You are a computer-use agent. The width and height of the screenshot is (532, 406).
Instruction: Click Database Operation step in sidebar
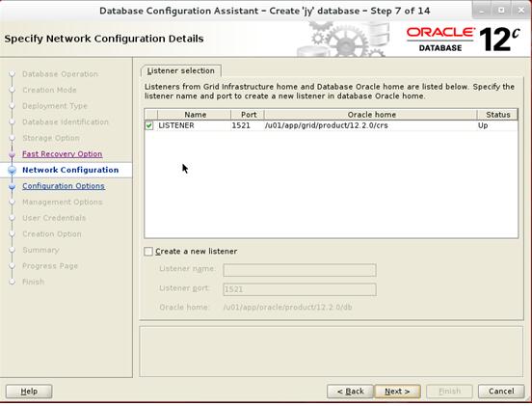pyautogui.click(x=60, y=74)
